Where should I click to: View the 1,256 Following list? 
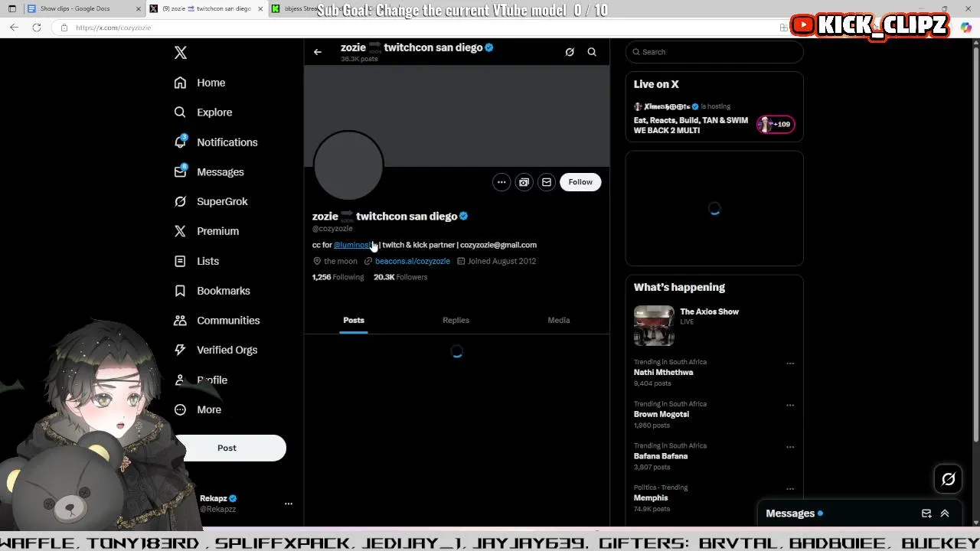[x=338, y=277]
